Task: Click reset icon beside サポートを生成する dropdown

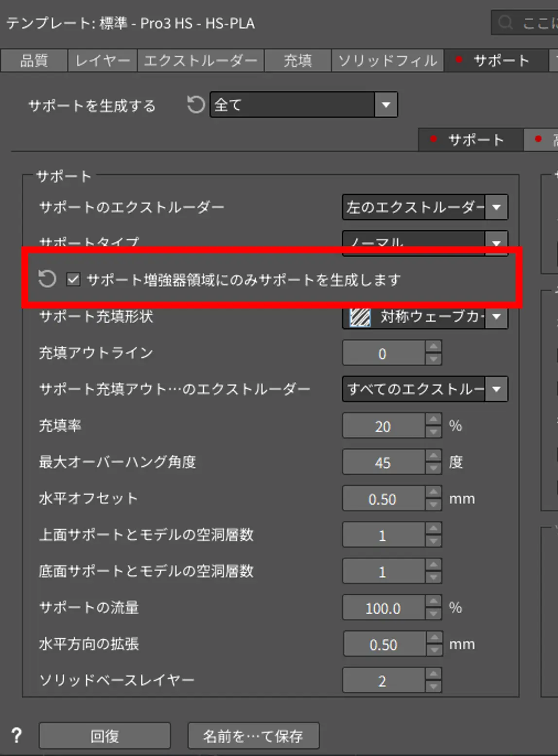Action: coord(196,104)
